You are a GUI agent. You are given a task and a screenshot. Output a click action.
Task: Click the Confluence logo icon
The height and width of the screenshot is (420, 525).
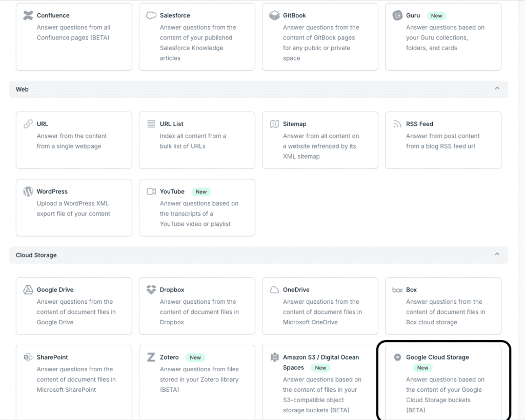point(28,15)
